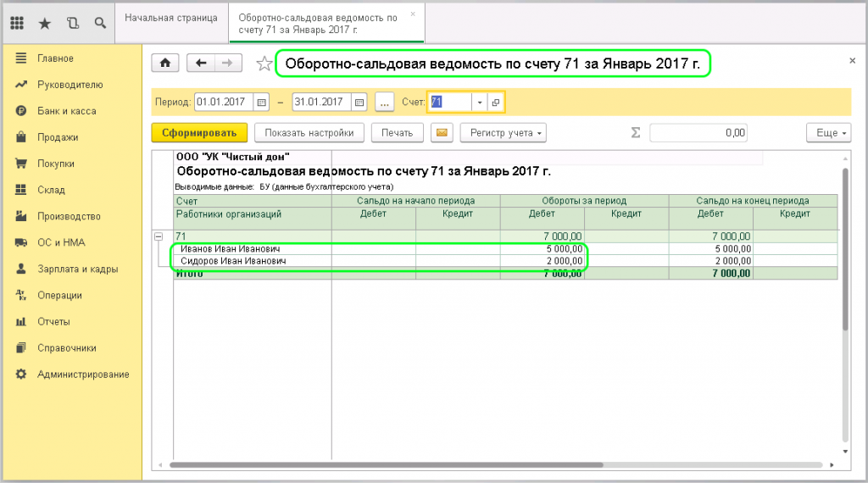868x483 pixels.
Task: Go to home page via house button
Action: (164, 64)
